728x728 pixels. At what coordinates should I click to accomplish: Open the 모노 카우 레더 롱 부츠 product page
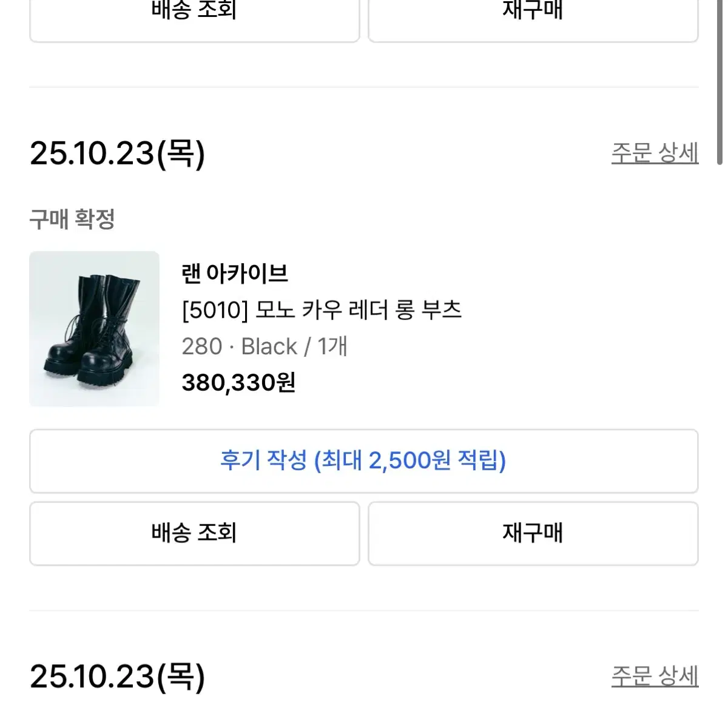point(322,311)
